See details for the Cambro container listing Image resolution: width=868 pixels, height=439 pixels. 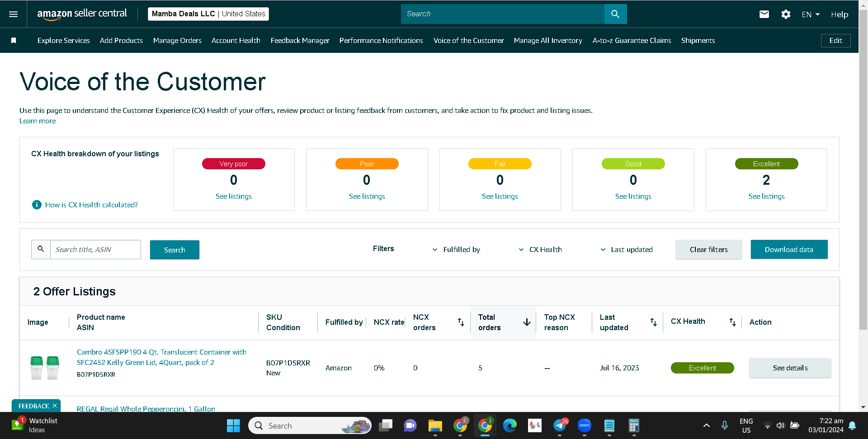click(x=790, y=368)
